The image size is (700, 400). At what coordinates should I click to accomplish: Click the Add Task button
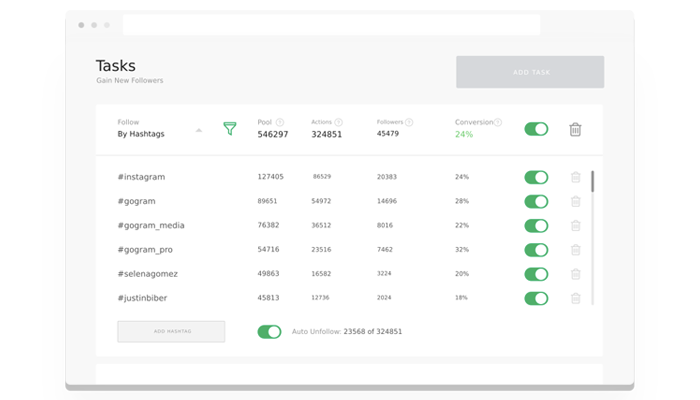click(530, 72)
